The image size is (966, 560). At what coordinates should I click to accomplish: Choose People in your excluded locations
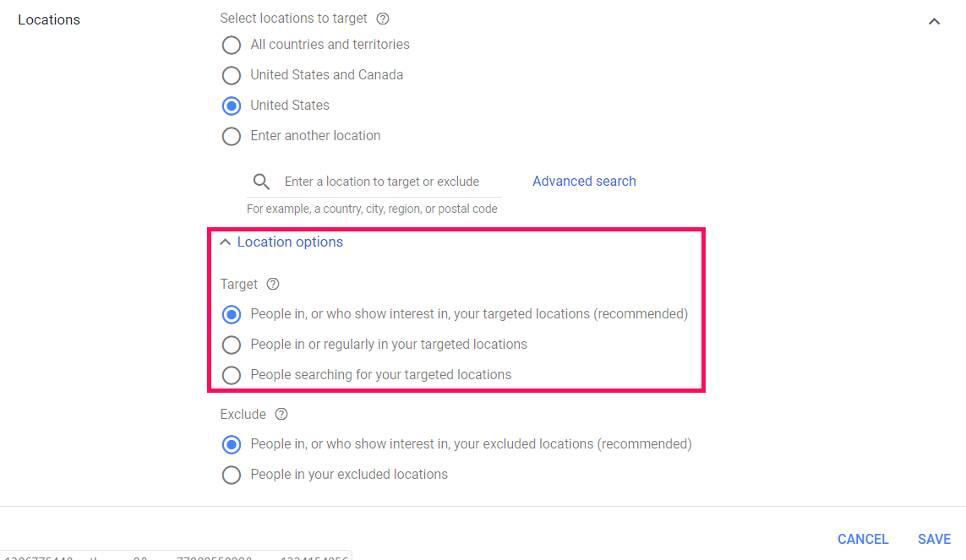pyautogui.click(x=231, y=475)
